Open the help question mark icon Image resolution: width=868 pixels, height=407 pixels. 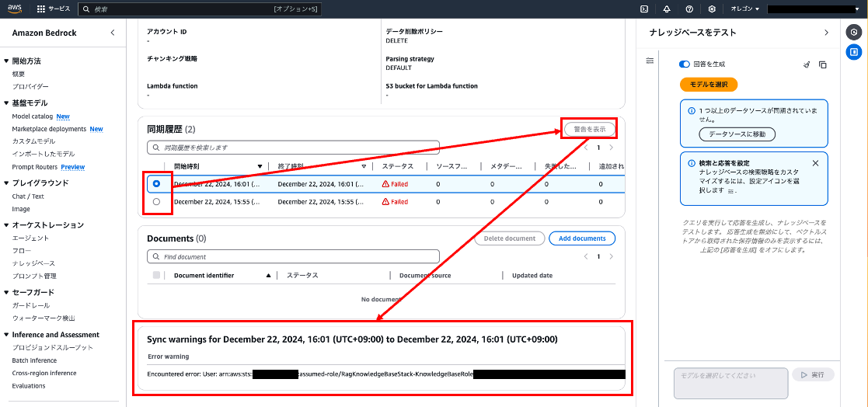689,9
